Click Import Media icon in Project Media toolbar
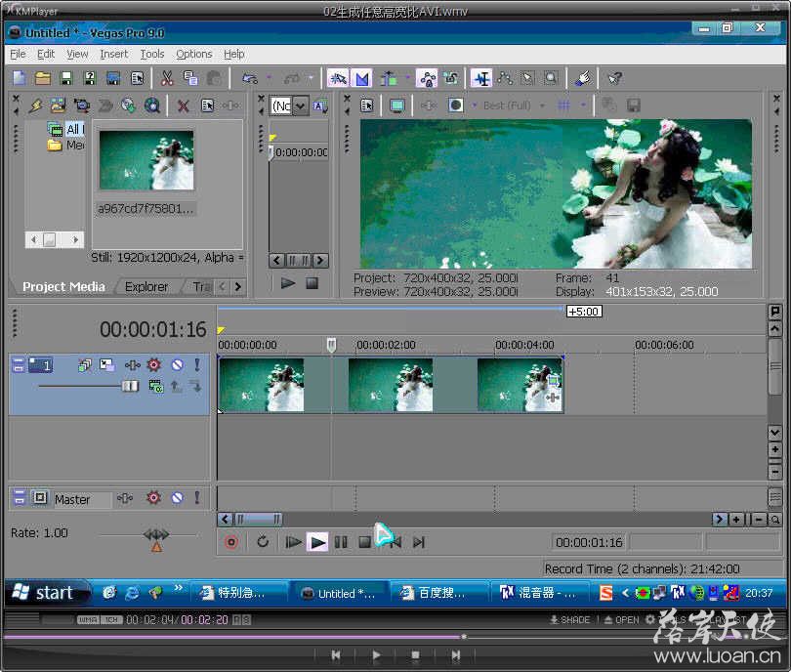This screenshot has width=791, height=672. click(59, 105)
